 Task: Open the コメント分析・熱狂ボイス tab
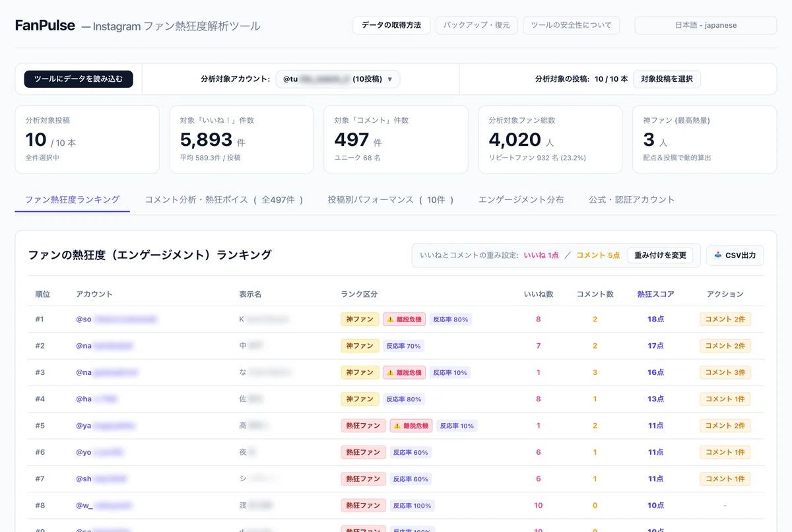pyautogui.click(x=224, y=199)
